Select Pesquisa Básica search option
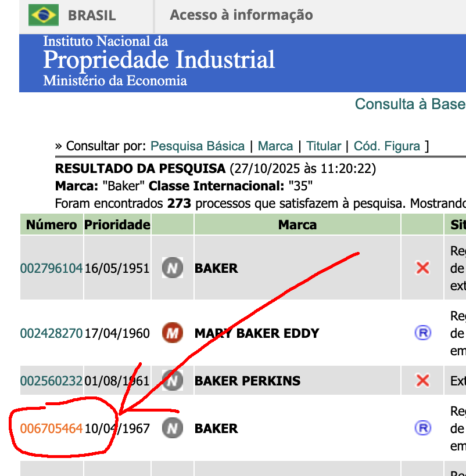The image size is (466, 476). click(x=198, y=146)
